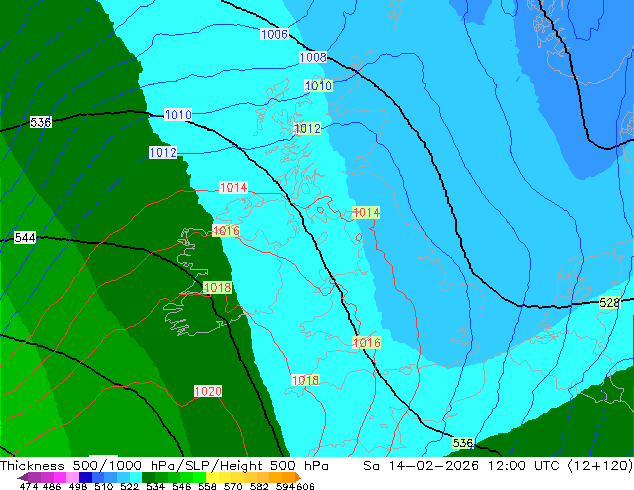Select the red 1020 pressure label

click(x=208, y=391)
